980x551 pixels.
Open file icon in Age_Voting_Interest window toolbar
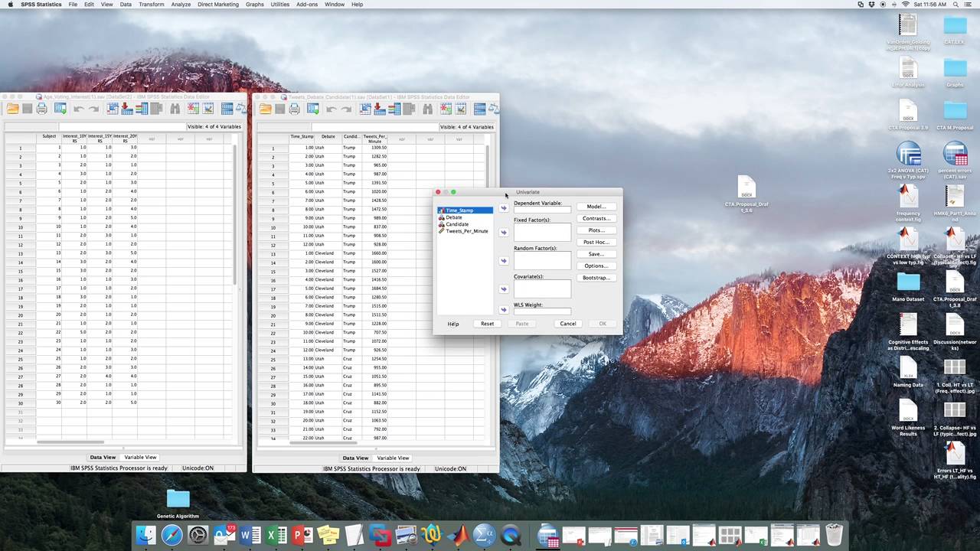click(x=13, y=109)
